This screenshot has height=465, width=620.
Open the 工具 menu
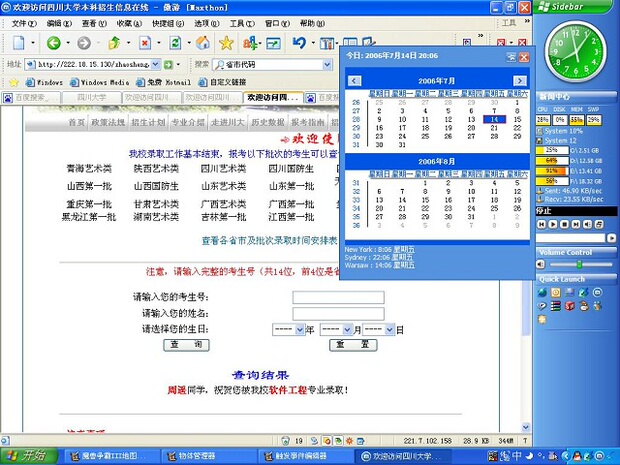(x=242, y=23)
